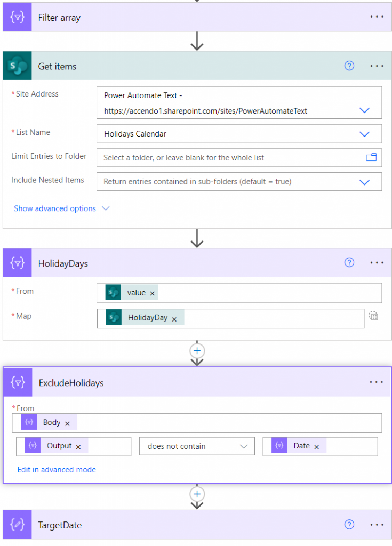Switch the Map field to text mode
This screenshot has width=392, height=546.
[373, 316]
